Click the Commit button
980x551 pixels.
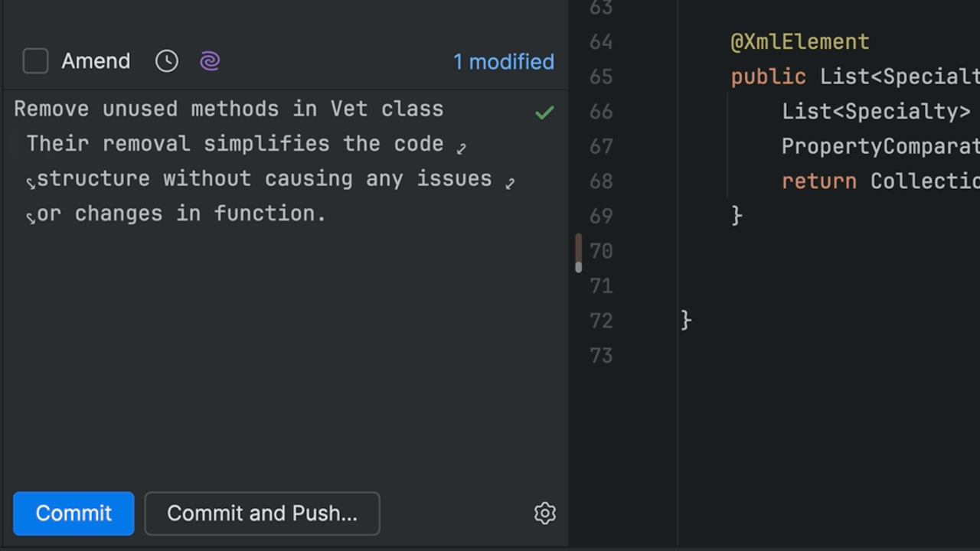click(73, 514)
